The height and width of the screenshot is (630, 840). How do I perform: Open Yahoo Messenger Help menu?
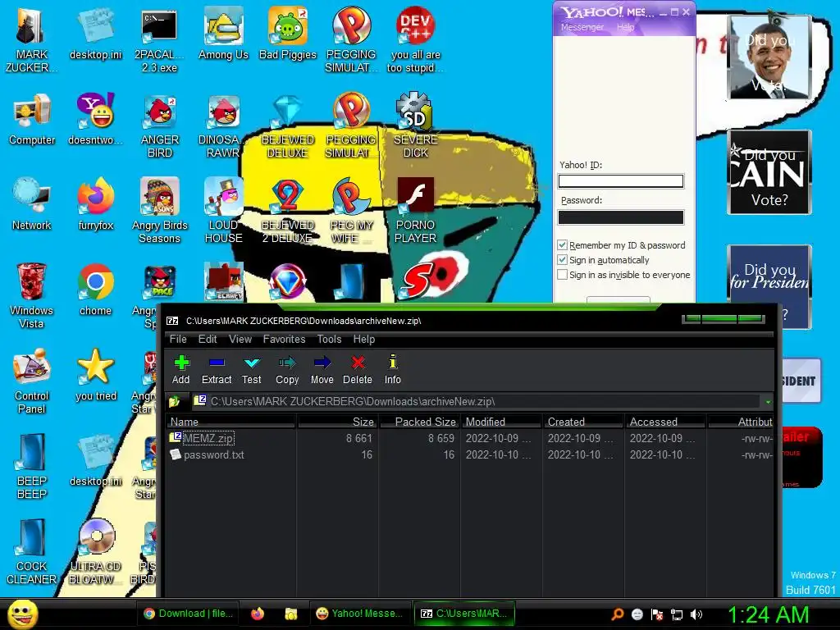tap(625, 27)
